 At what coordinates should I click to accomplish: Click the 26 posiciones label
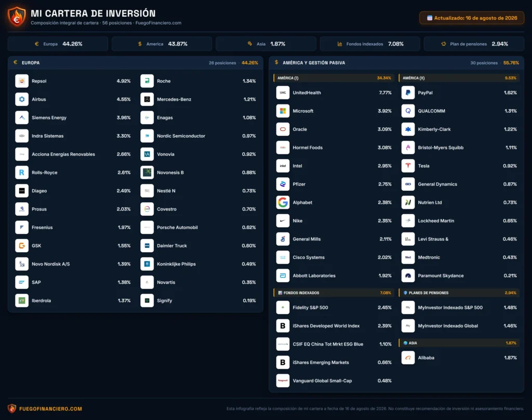tap(222, 63)
